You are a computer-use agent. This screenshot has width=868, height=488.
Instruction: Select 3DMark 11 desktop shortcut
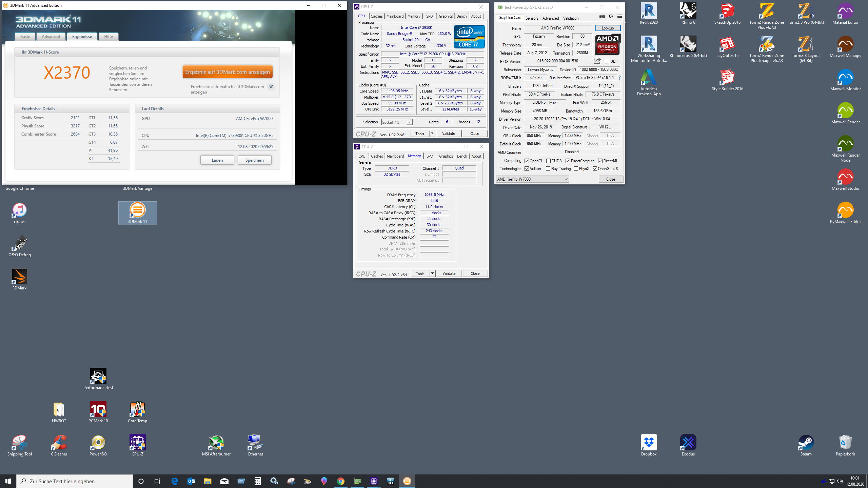137,213
